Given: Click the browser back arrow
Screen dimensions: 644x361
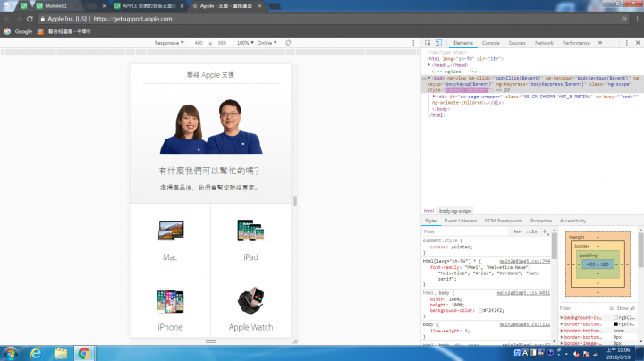Looking at the screenshot, I should pyautogui.click(x=7, y=19).
